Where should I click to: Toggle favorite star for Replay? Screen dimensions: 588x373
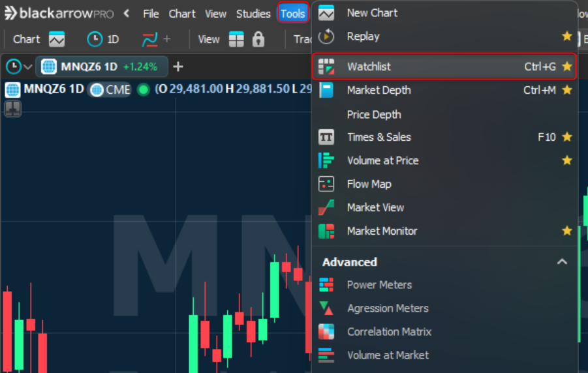pyautogui.click(x=566, y=37)
